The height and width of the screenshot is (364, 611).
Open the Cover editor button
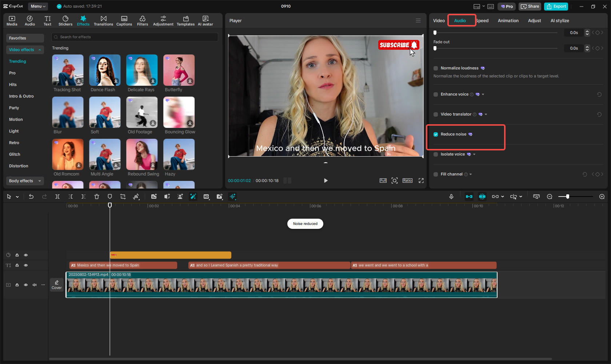click(56, 285)
